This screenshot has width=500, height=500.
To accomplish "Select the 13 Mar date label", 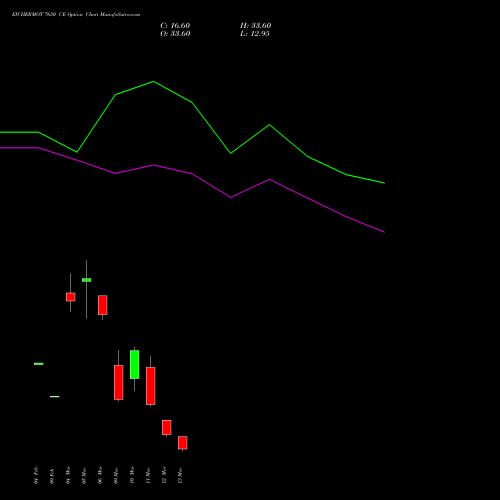I will (x=180, y=475).
